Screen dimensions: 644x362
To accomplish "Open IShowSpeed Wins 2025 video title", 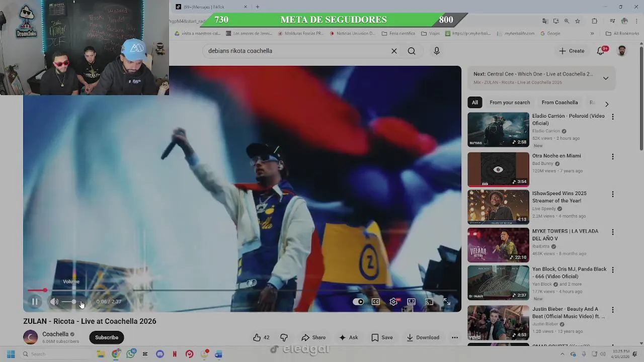I will click(559, 197).
